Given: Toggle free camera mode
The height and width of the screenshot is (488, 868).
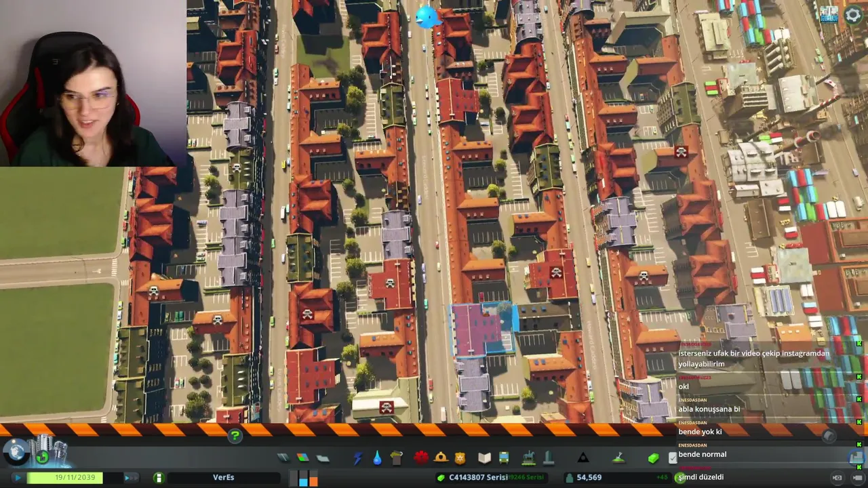Looking at the screenshot, I should [x=857, y=477].
